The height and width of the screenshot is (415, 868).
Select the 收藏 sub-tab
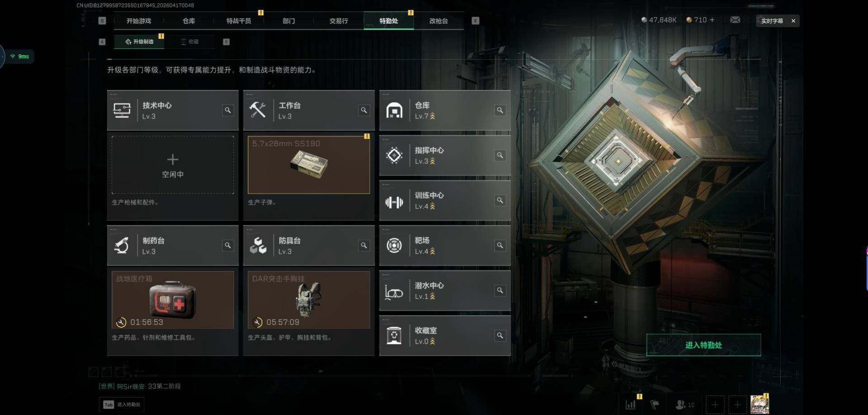190,42
